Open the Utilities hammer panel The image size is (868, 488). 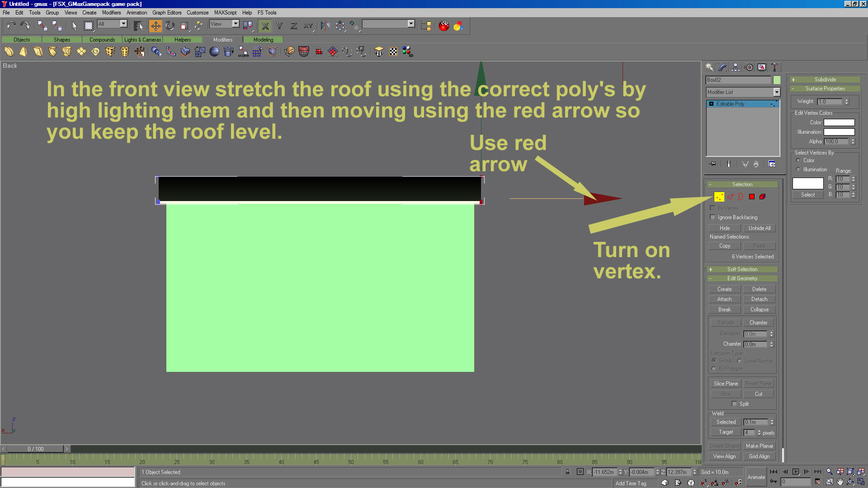(774, 67)
